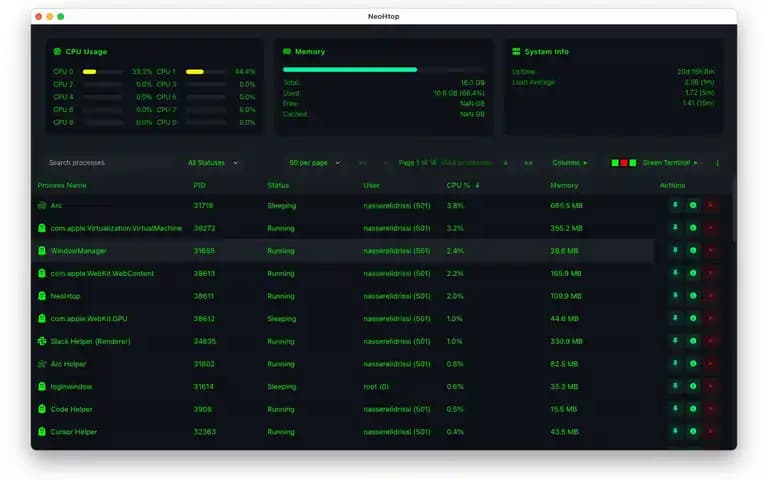Show Arc Helper process info

pyautogui.click(x=693, y=363)
